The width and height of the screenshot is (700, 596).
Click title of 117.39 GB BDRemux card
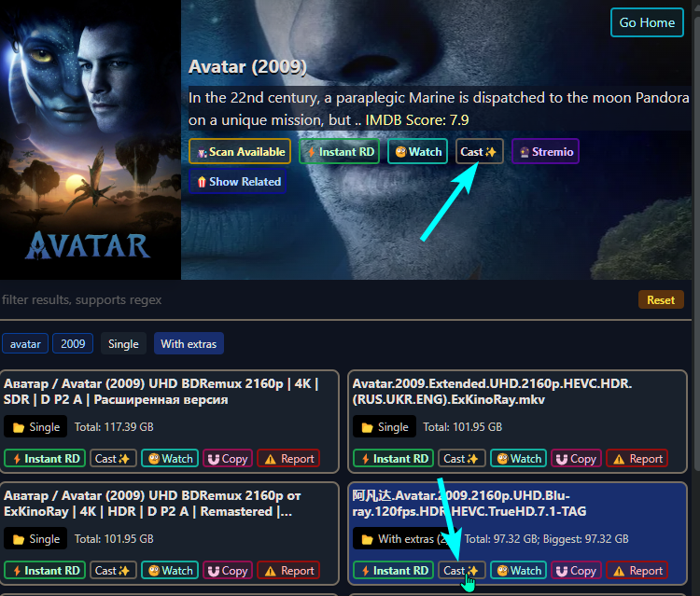[x=161, y=391]
